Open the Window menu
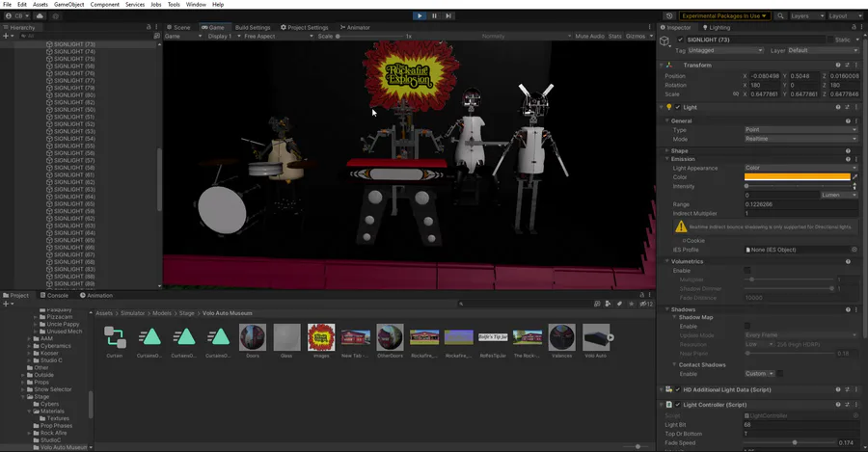This screenshot has height=452, width=868. pos(196,5)
